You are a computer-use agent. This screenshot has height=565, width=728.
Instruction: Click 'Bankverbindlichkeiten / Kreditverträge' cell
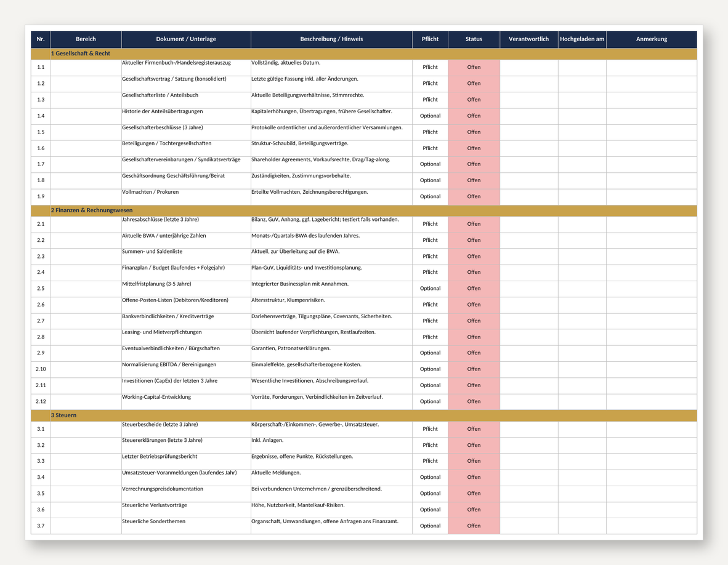(x=186, y=321)
